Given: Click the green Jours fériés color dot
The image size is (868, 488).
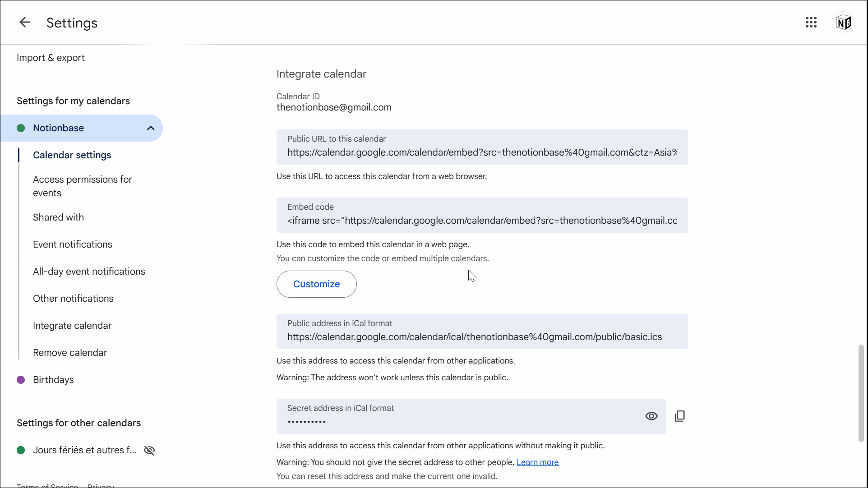Looking at the screenshot, I should 21,450.
